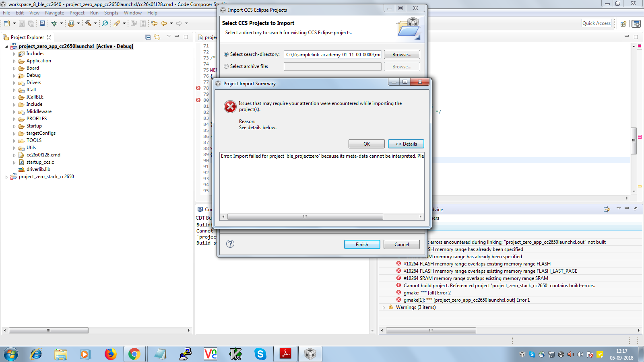Open Project Explorer View Menu triangle
Image resolution: width=644 pixels, height=362 pixels.
point(169,37)
